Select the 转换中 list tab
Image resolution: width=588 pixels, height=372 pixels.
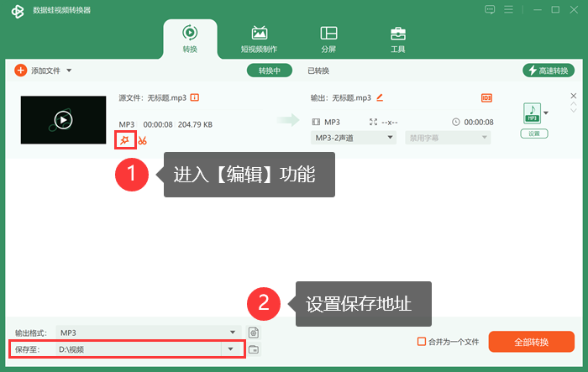270,71
